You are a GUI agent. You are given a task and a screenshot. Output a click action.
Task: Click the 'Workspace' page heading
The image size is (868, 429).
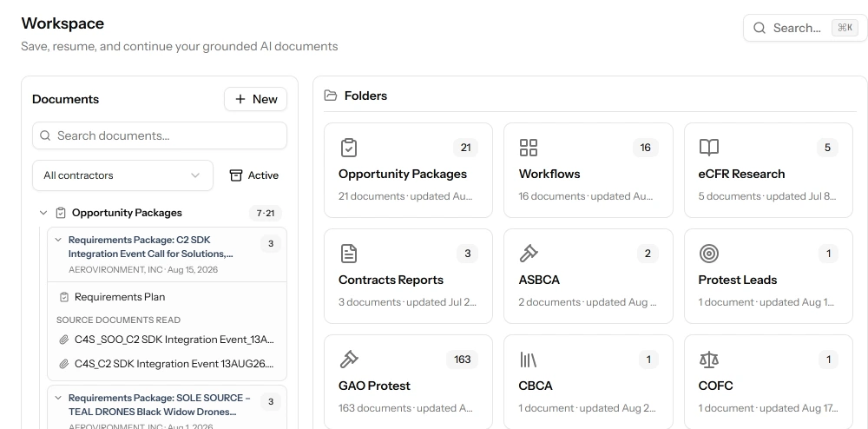[x=62, y=23]
